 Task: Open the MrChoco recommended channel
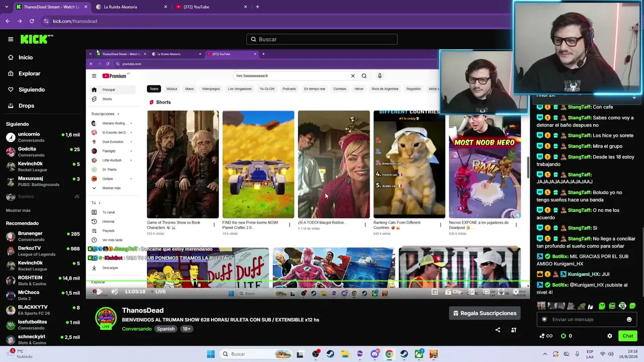[43, 295]
